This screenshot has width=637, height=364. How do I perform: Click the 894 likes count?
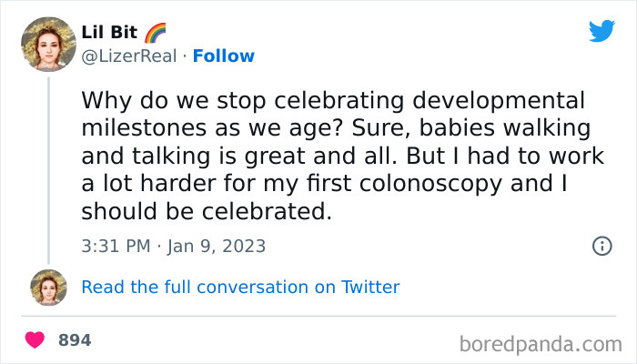[x=75, y=340]
